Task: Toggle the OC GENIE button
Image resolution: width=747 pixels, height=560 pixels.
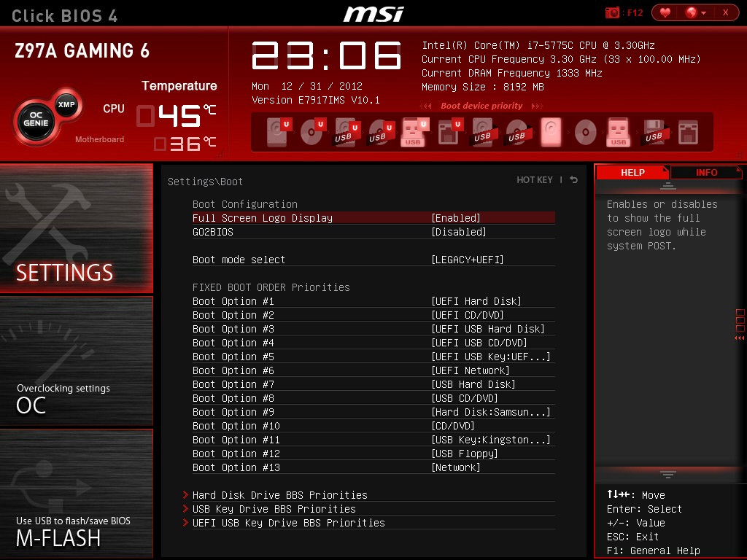Action: [36, 119]
